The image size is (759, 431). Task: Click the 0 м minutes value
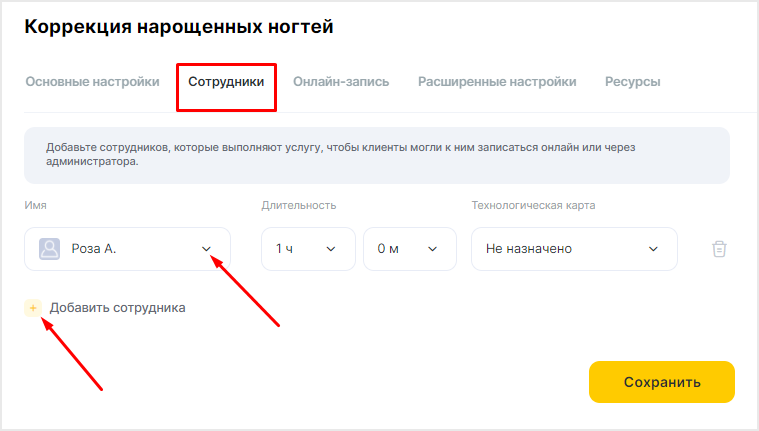pyautogui.click(x=388, y=249)
